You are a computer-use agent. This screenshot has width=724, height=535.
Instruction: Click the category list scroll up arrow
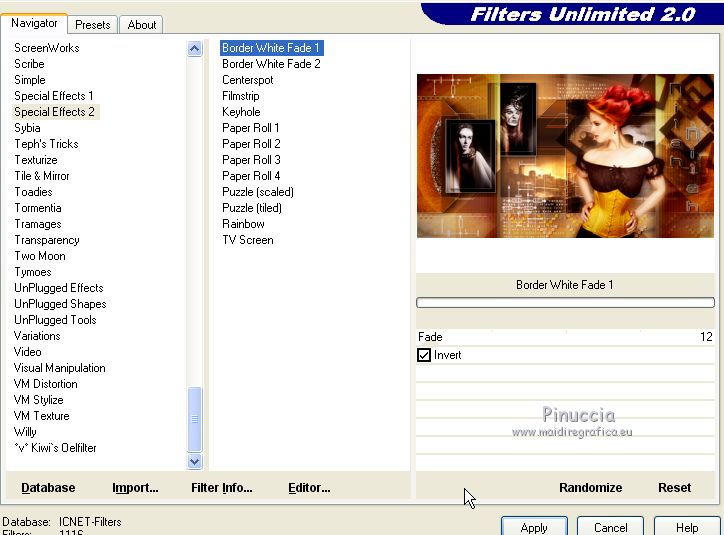click(x=194, y=48)
